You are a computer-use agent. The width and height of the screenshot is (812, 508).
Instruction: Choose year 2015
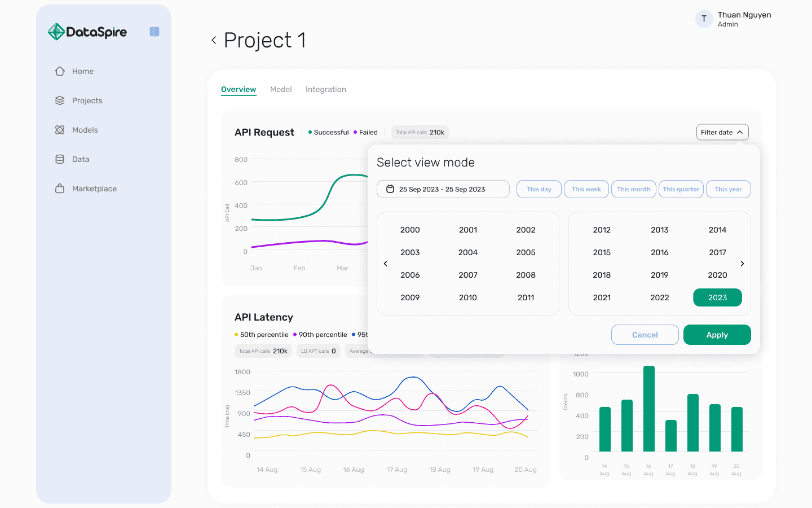click(602, 252)
